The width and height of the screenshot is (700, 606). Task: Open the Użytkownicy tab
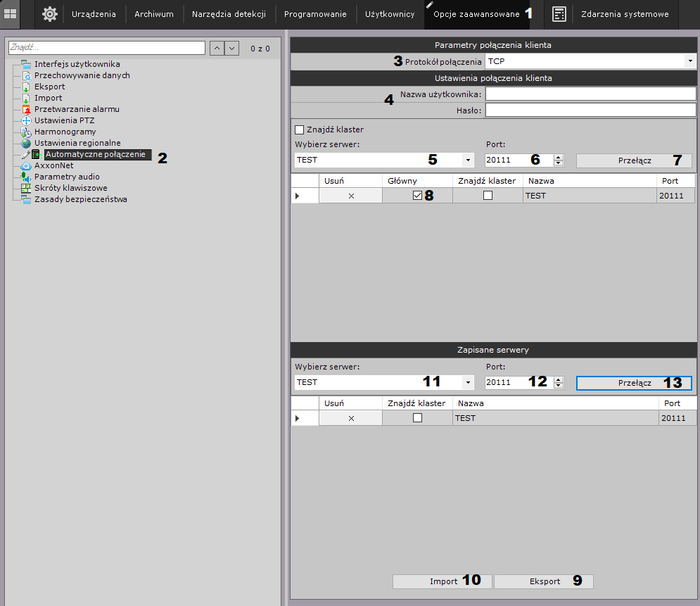[x=390, y=14]
